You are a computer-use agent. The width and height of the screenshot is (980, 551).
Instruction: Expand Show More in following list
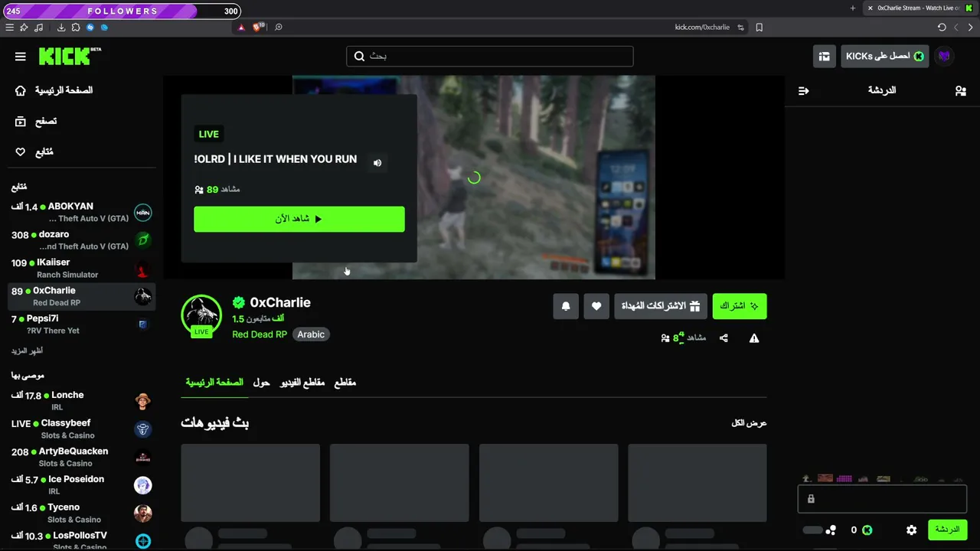click(x=27, y=350)
